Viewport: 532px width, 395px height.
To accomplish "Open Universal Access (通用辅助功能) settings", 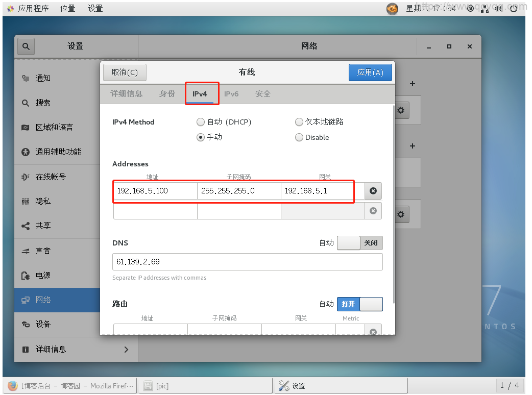I will coord(58,152).
